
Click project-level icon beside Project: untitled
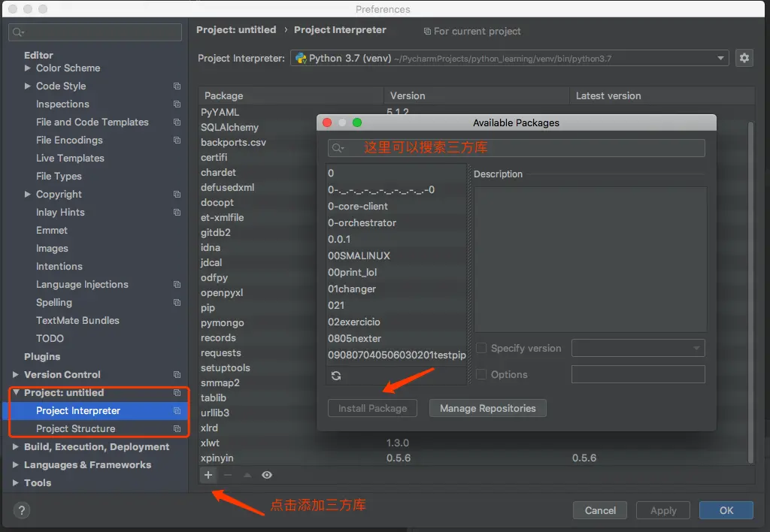pos(177,393)
